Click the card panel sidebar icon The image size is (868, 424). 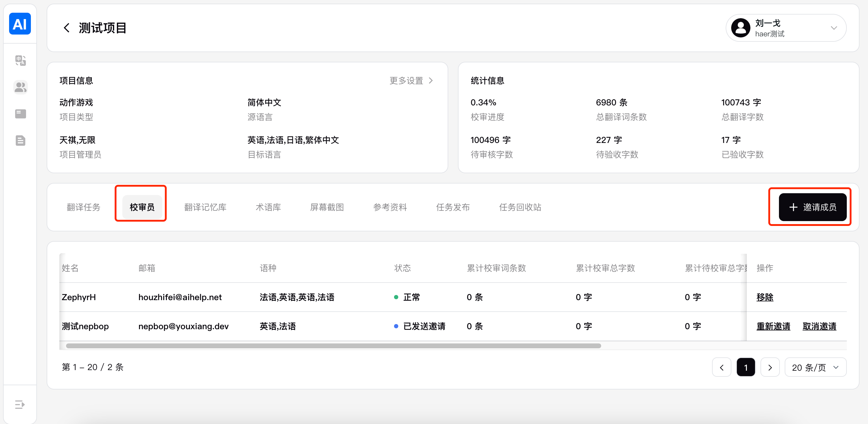[x=21, y=114]
